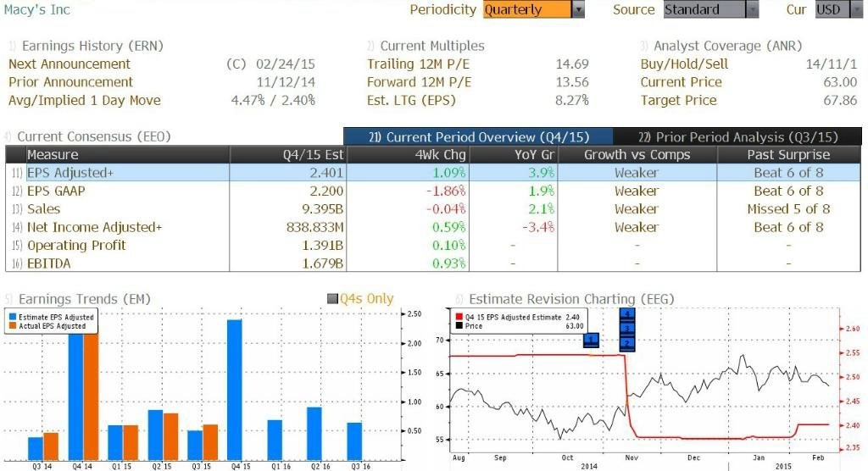Viewport: 868px width, 471px height.
Task: Open Estimate Revision Charting (EEG) section
Action: [571, 299]
